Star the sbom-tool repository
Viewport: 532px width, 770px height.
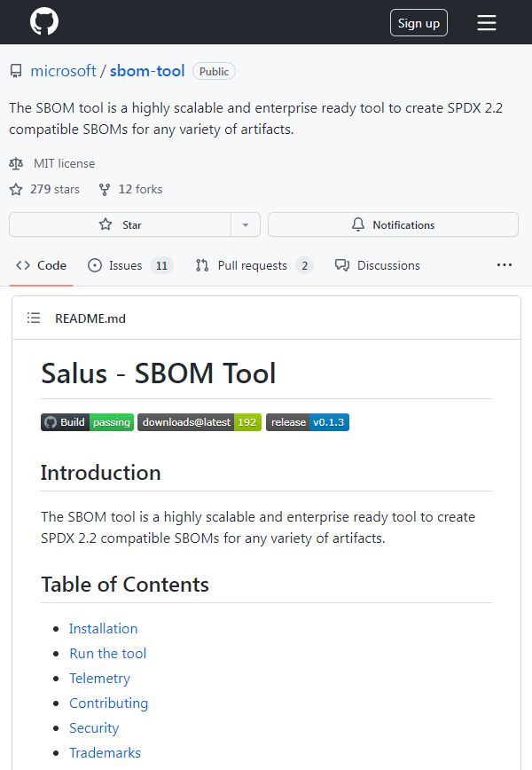pos(121,224)
